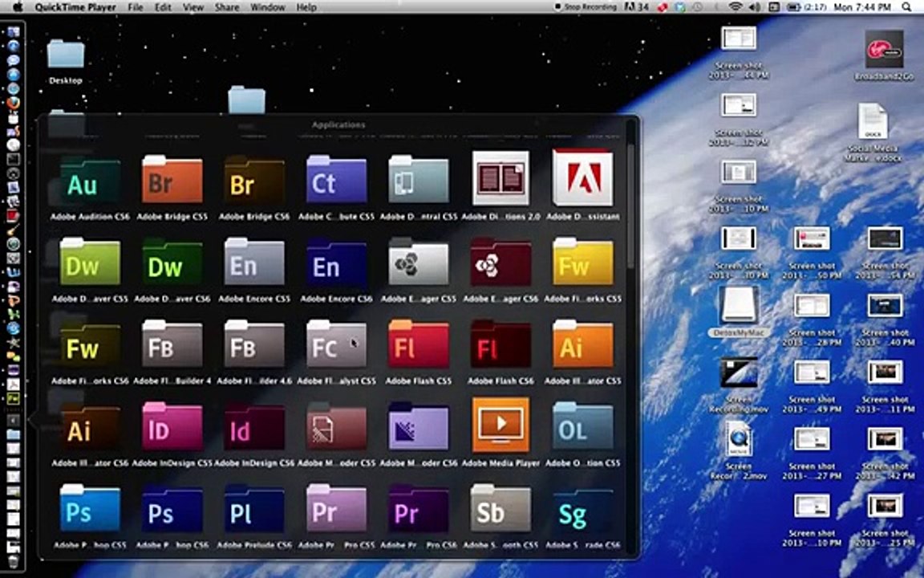924x578 pixels.
Task: Open the Adobe Flash Builder 4.6 folder
Action: click(254, 344)
